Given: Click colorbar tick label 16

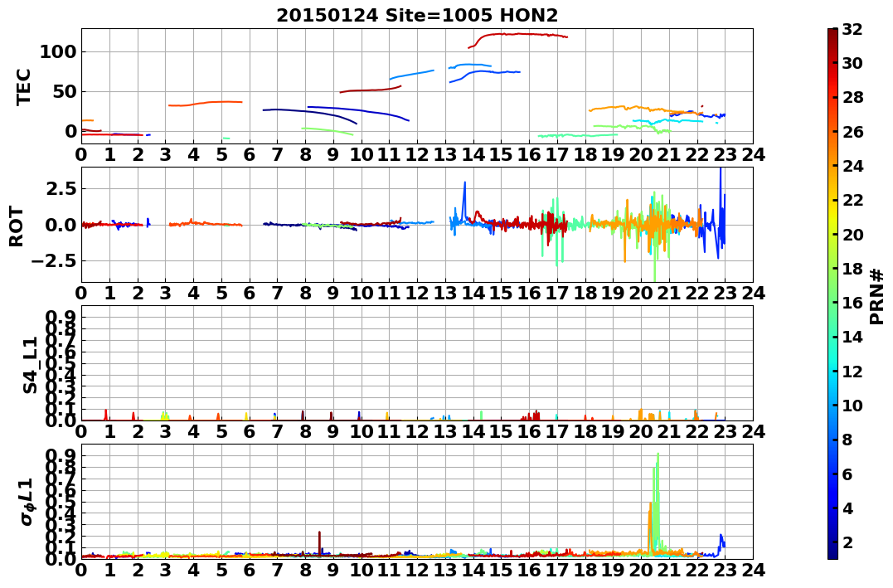Looking at the screenshot, I should [x=852, y=303].
